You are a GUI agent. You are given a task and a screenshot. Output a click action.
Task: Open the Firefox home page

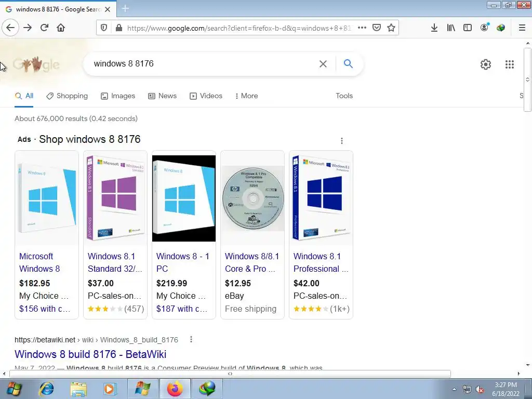[61, 28]
